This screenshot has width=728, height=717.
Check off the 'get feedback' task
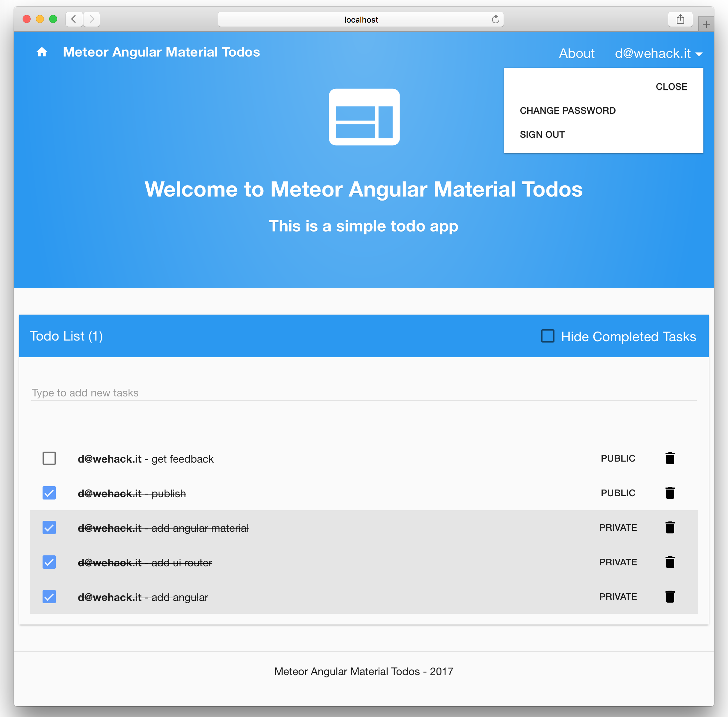coord(49,458)
